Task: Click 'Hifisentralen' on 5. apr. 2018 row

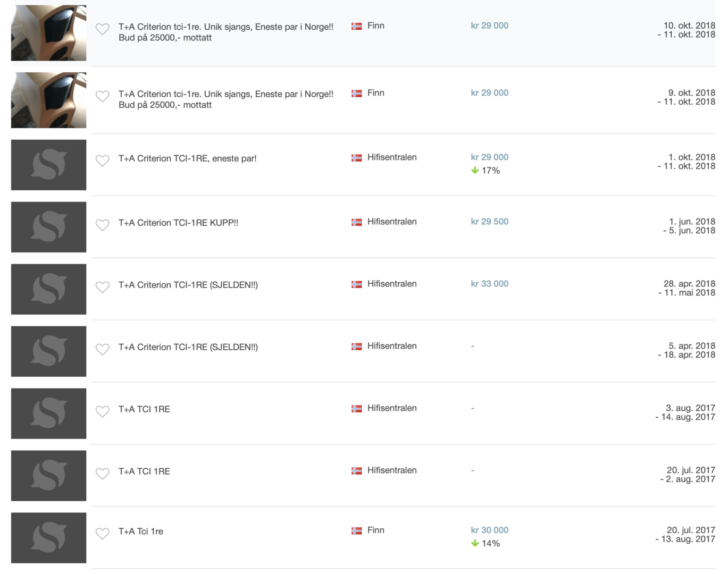Action: pyautogui.click(x=392, y=346)
